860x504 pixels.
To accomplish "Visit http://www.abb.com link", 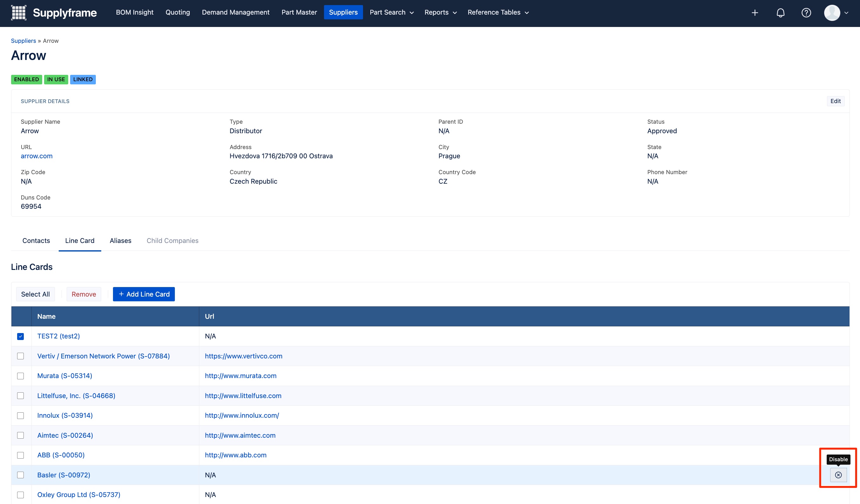I will (235, 455).
